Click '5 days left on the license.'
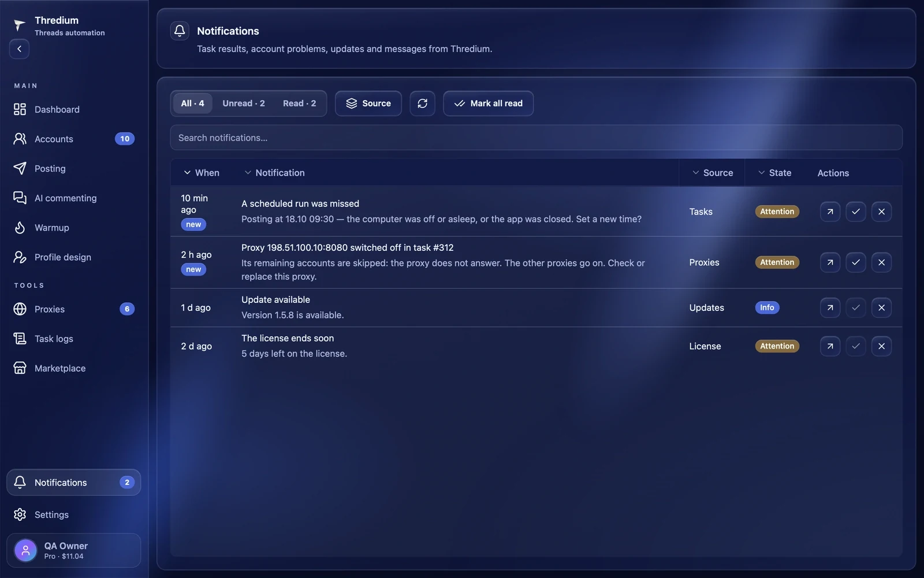The height and width of the screenshot is (578, 924). 295,354
